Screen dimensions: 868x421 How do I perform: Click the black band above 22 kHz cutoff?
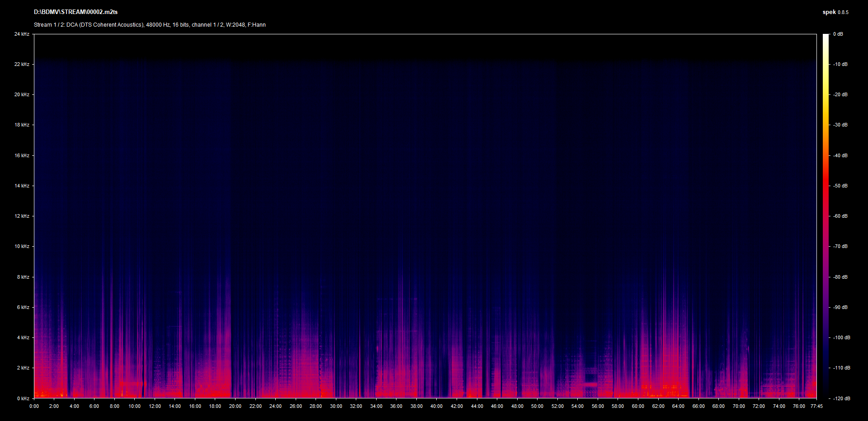pos(425,46)
